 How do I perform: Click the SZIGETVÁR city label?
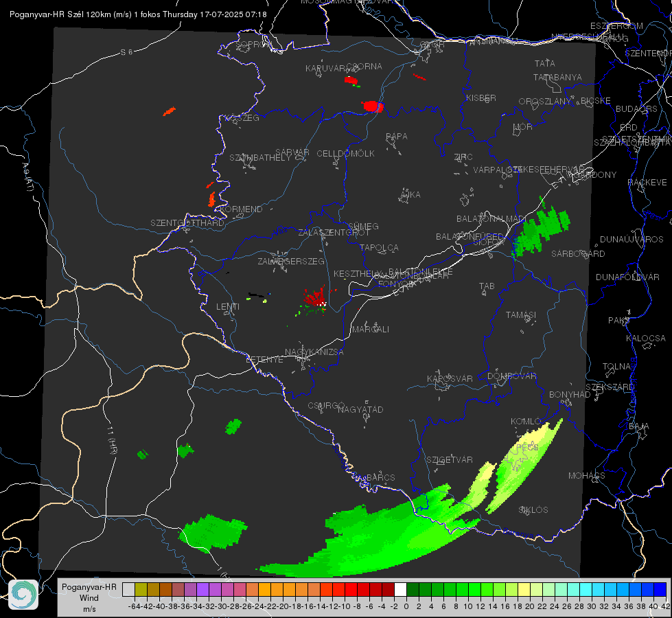click(x=450, y=460)
